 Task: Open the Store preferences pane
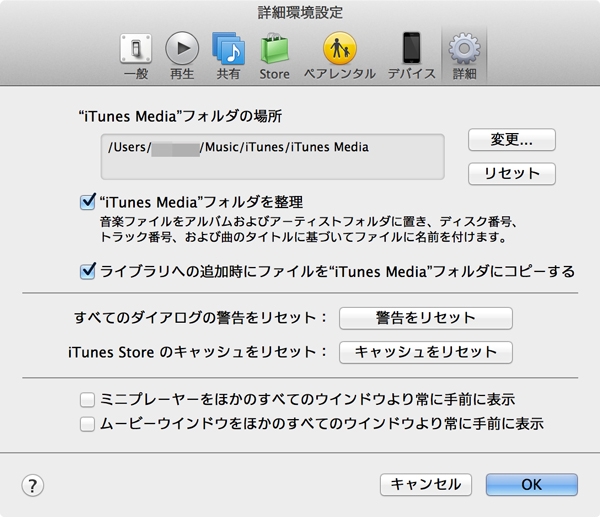(274, 56)
